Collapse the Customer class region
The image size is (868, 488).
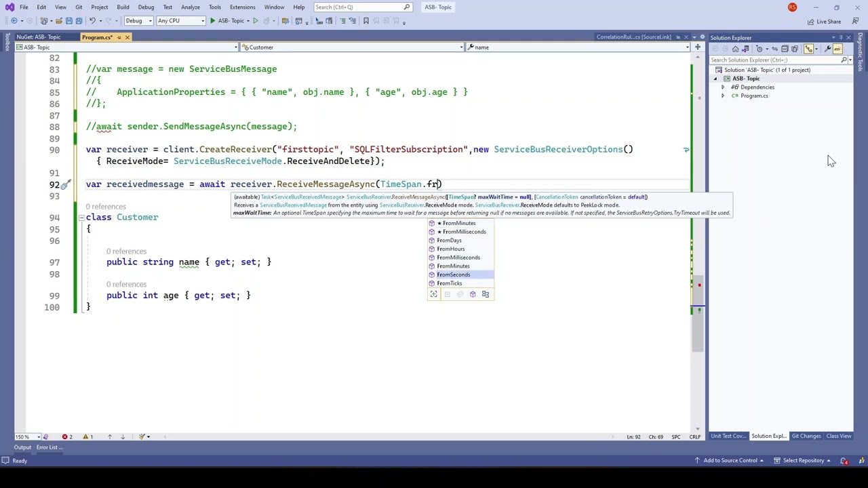(x=81, y=218)
